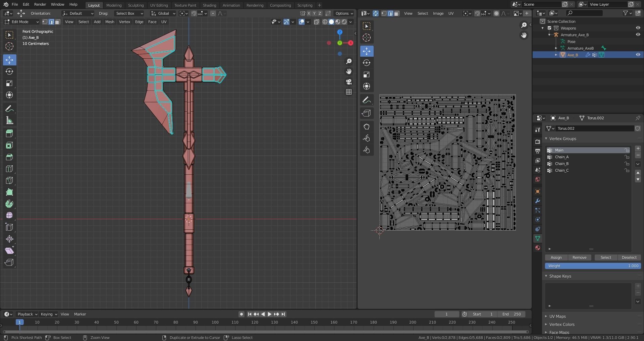
Task: Toggle visibility of Armature_Axe_B
Action: pyautogui.click(x=638, y=35)
